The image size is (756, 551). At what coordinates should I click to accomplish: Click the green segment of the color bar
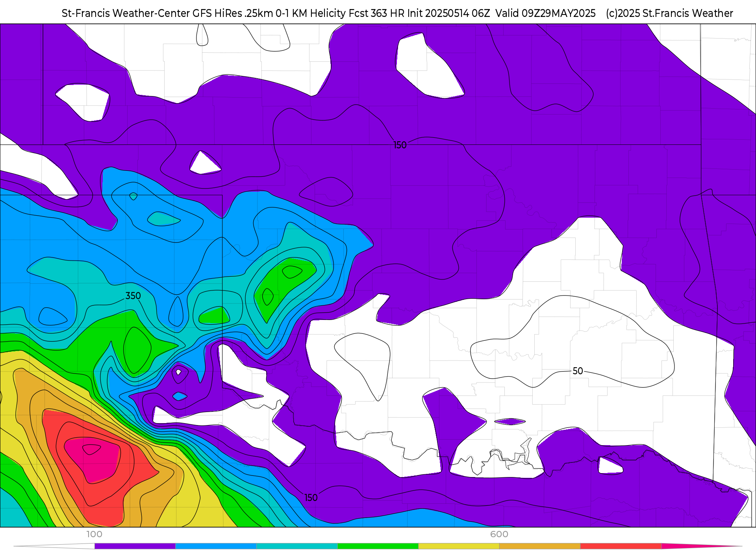tap(378, 546)
